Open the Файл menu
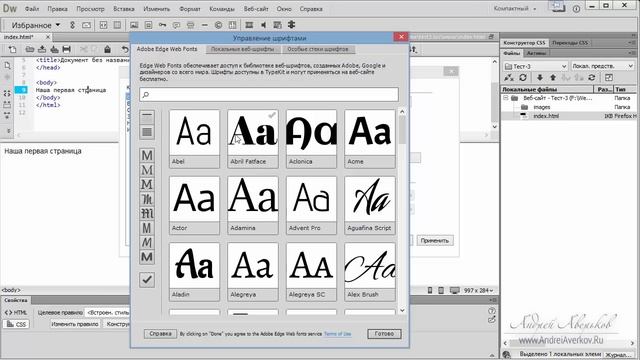The width and height of the screenshot is (640, 360). pos(31,9)
